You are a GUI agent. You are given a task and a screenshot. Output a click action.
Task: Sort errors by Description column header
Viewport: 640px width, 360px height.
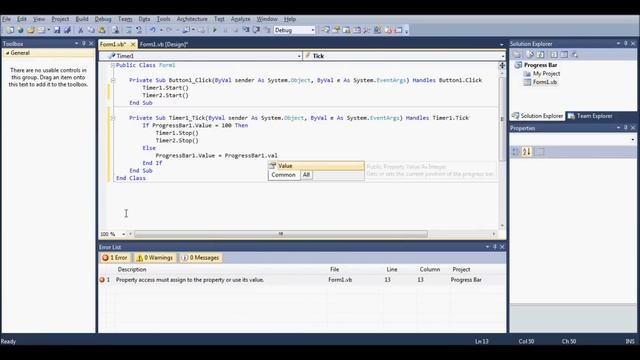tap(132, 269)
